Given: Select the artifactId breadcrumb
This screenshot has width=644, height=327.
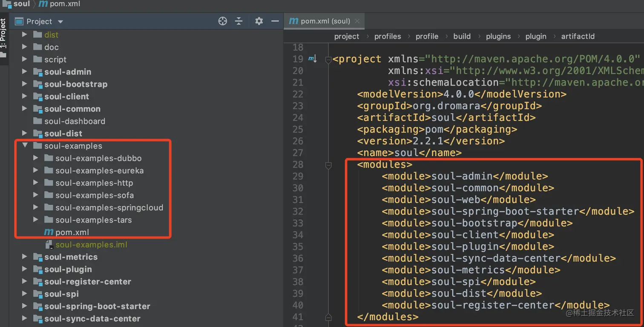Looking at the screenshot, I should (x=578, y=37).
